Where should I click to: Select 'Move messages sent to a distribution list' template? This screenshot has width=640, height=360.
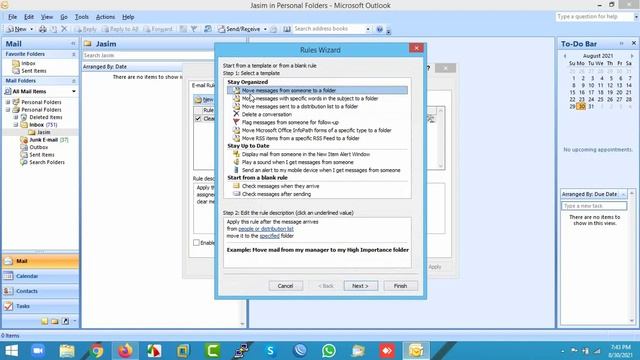300,106
